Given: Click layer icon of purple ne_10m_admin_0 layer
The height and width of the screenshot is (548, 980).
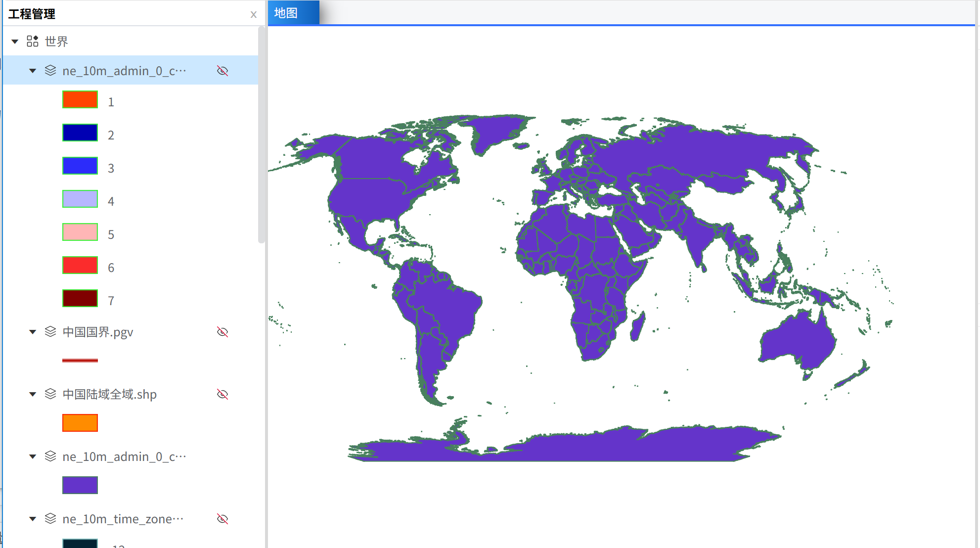Looking at the screenshot, I should 50,456.
